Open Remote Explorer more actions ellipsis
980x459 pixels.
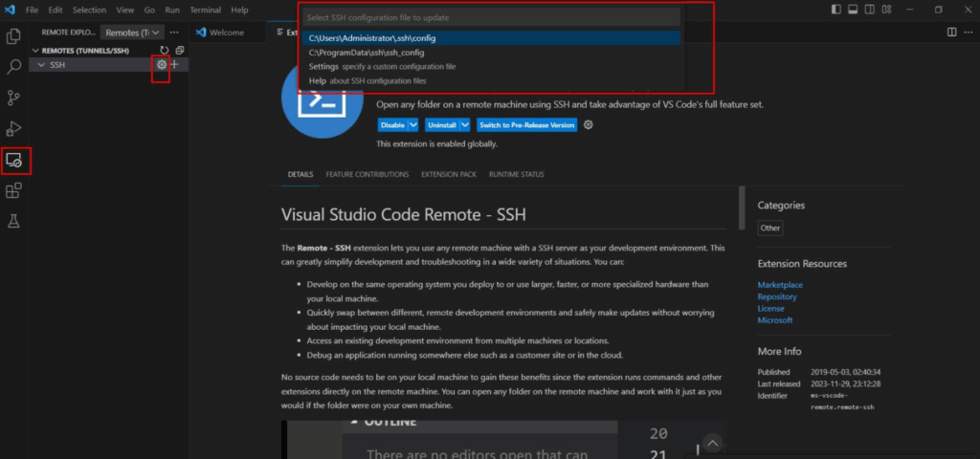pyautogui.click(x=174, y=33)
